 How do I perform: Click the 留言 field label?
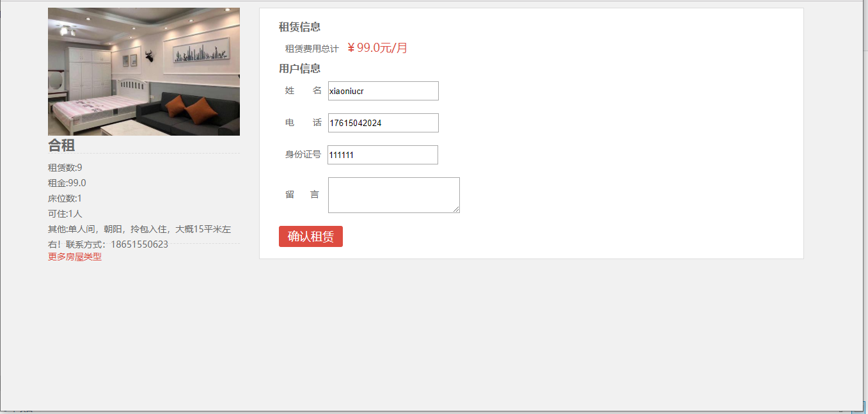pos(302,195)
